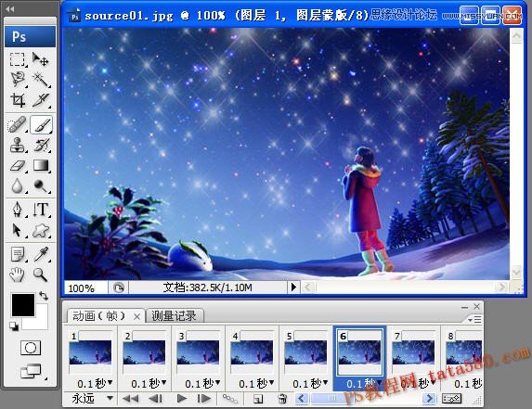Go to the previous animation frame
The height and width of the screenshot is (409, 532).
coord(156,399)
